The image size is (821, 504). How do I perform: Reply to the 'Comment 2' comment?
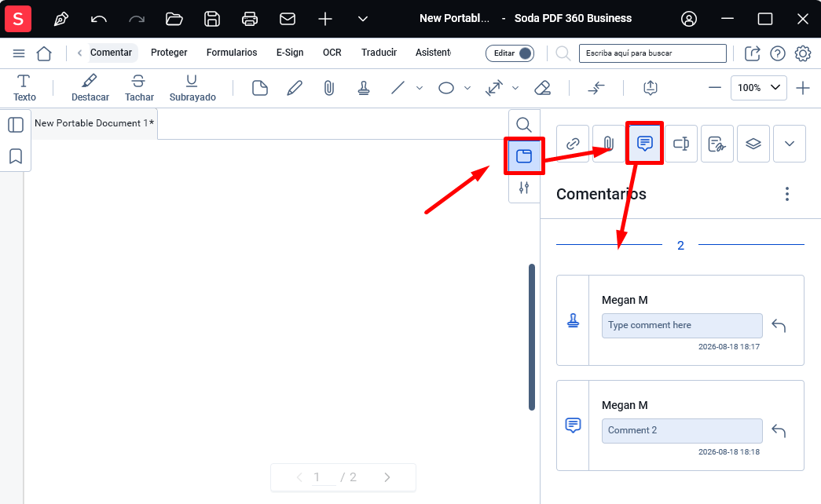coord(779,431)
